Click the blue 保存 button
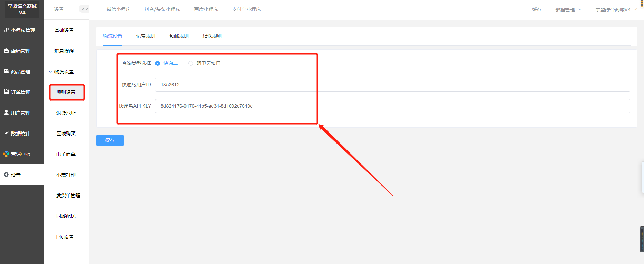This screenshot has height=264, width=644. [x=110, y=140]
